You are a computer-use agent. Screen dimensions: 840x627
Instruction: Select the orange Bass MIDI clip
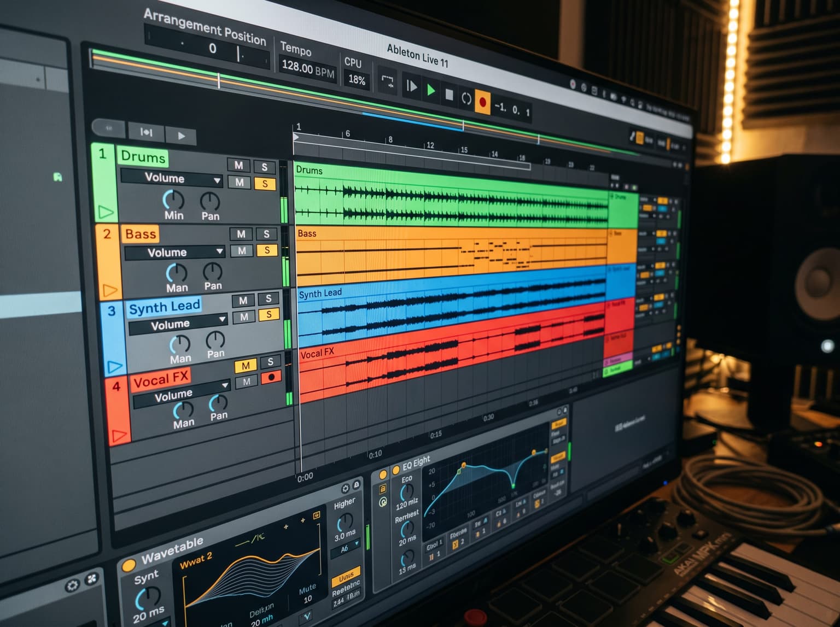452,255
